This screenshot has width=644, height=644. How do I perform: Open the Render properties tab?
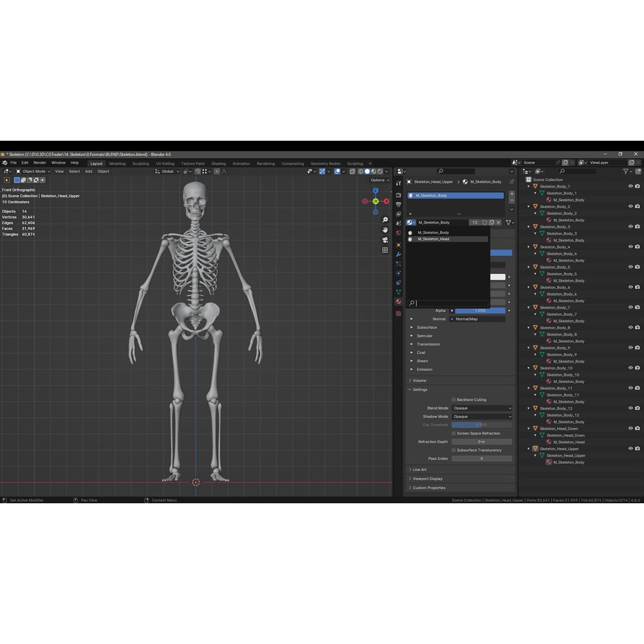coord(398,194)
